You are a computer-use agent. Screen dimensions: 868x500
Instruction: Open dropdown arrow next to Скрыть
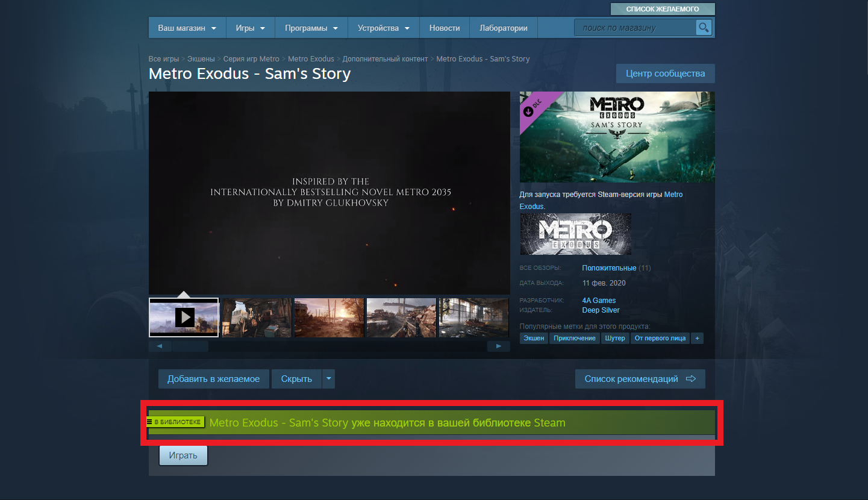pyautogui.click(x=328, y=379)
